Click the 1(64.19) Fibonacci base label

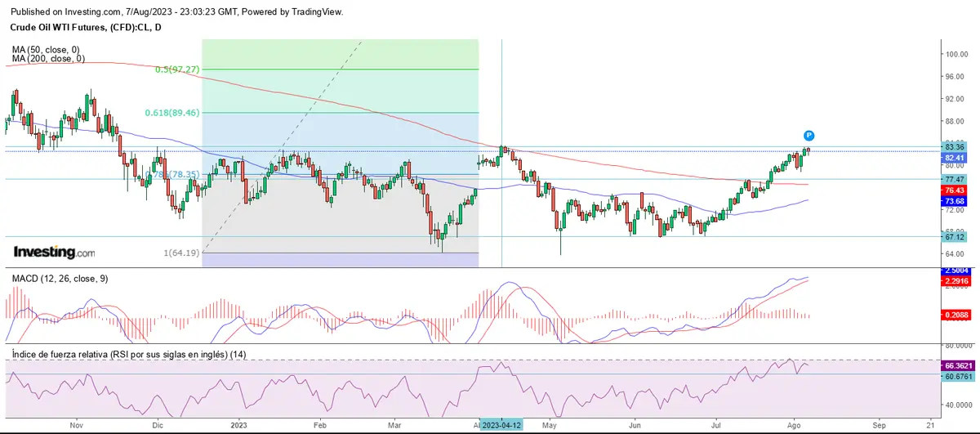click(181, 253)
